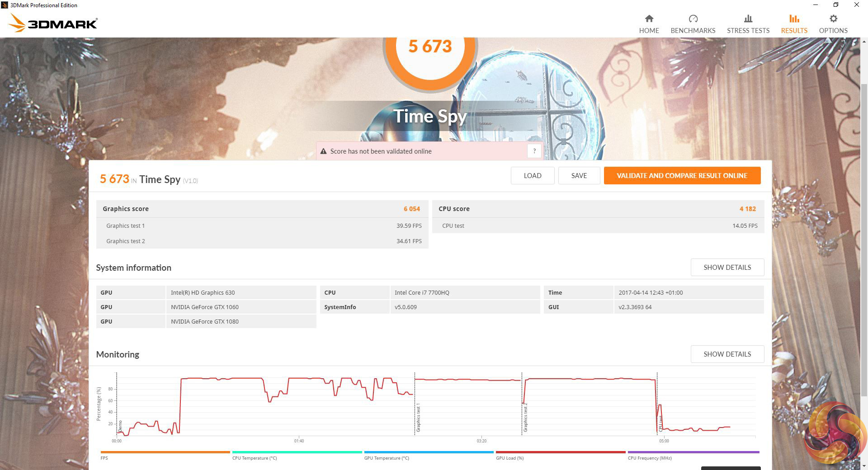Image resolution: width=868 pixels, height=470 pixels.
Task: Open the validation help question mark
Action: pyautogui.click(x=534, y=151)
